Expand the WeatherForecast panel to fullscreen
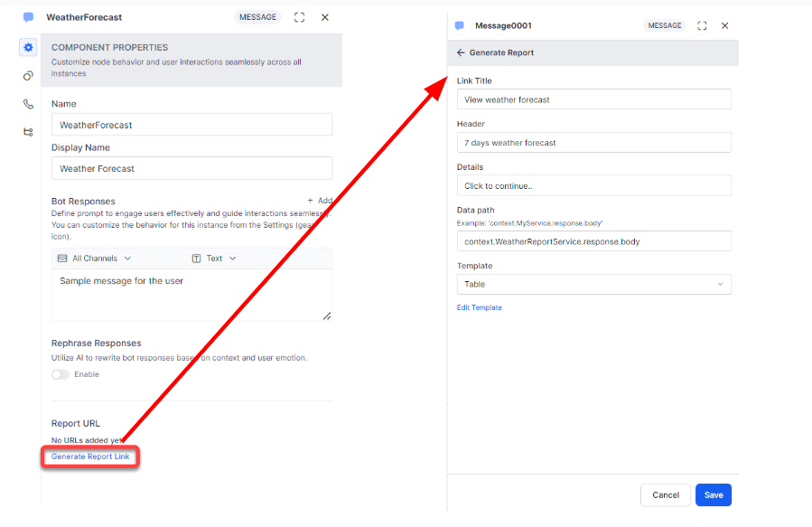Viewport: 812px width, 527px height. pyautogui.click(x=300, y=17)
